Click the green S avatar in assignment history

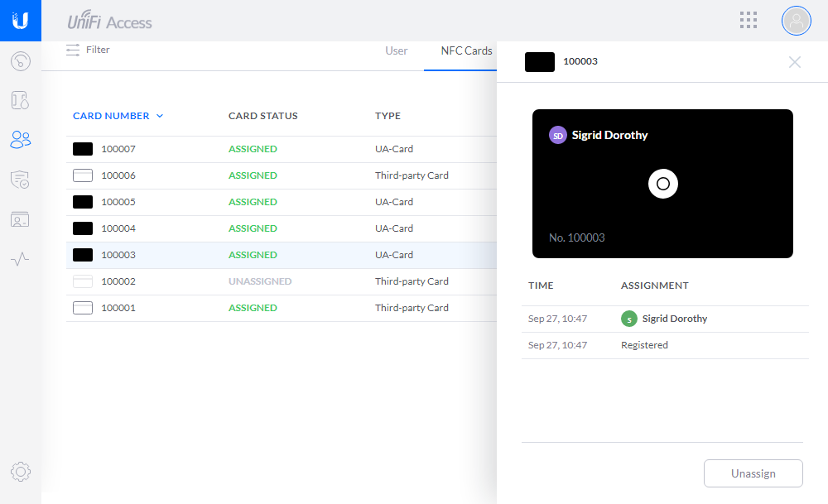(x=629, y=319)
